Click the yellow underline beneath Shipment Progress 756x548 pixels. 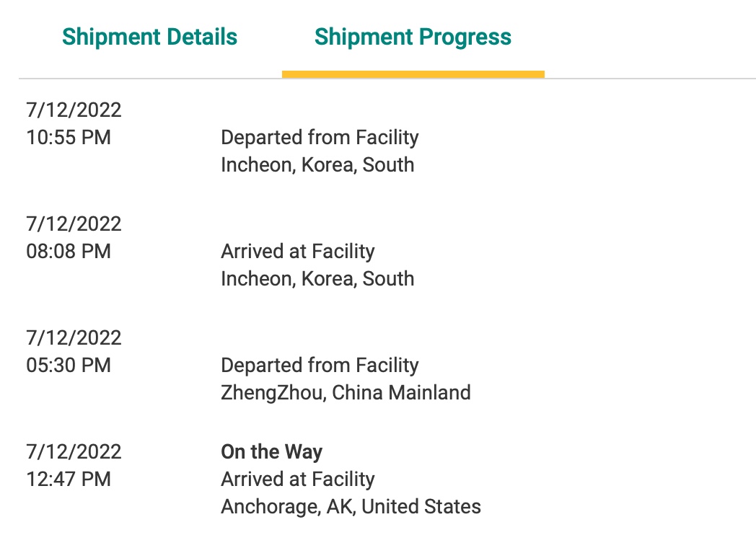(413, 74)
